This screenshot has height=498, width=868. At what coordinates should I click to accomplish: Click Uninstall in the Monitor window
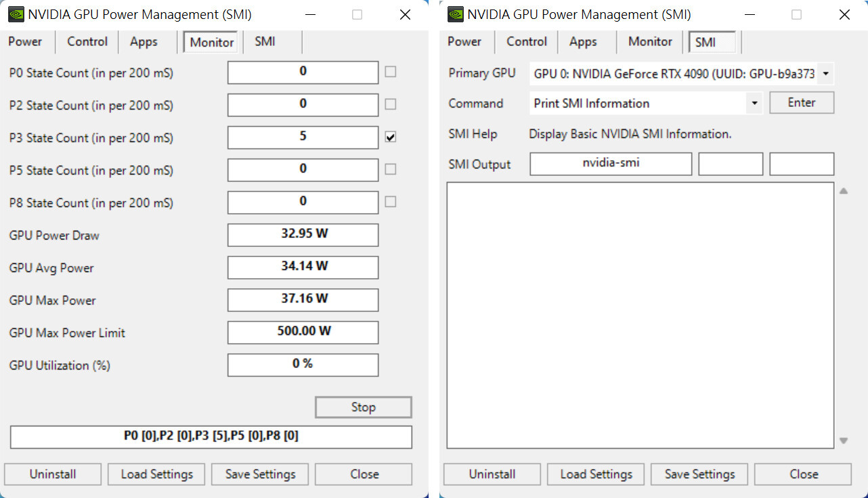click(52, 474)
